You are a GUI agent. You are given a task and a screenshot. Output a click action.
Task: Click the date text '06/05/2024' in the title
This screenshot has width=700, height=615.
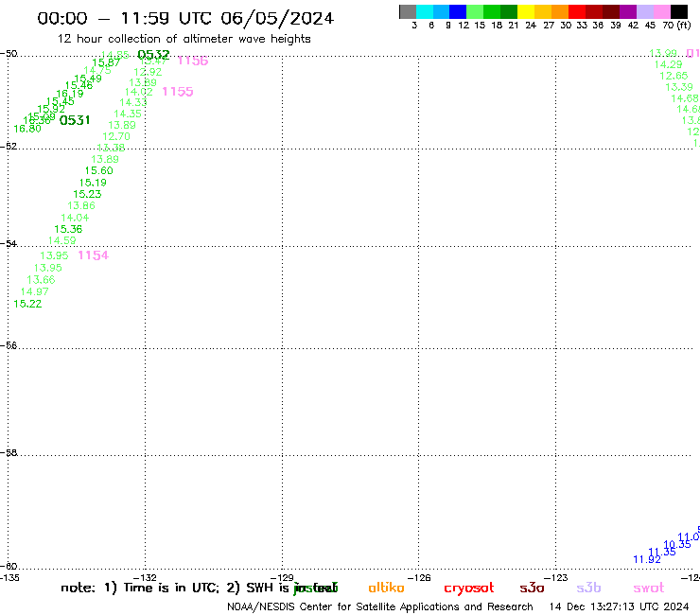point(277,19)
